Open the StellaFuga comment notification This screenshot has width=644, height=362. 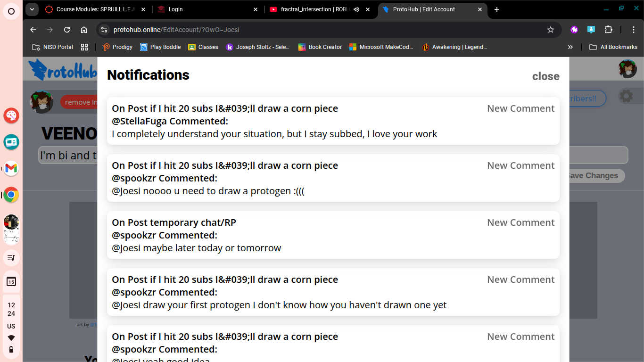(333, 121)
